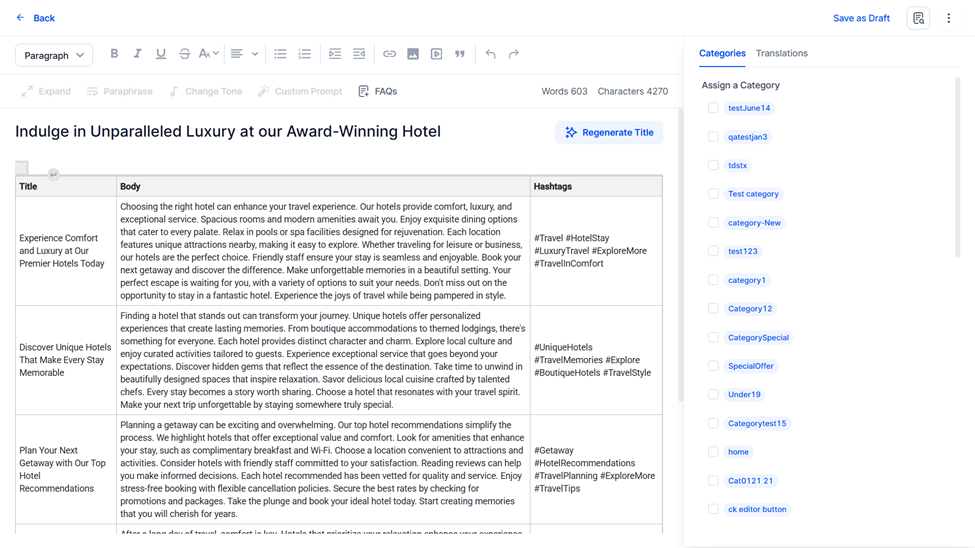Check the Under19 checkbox
The width and height of the screenshot is (975, 548).
pyautogui.click(x=713, y=394)
